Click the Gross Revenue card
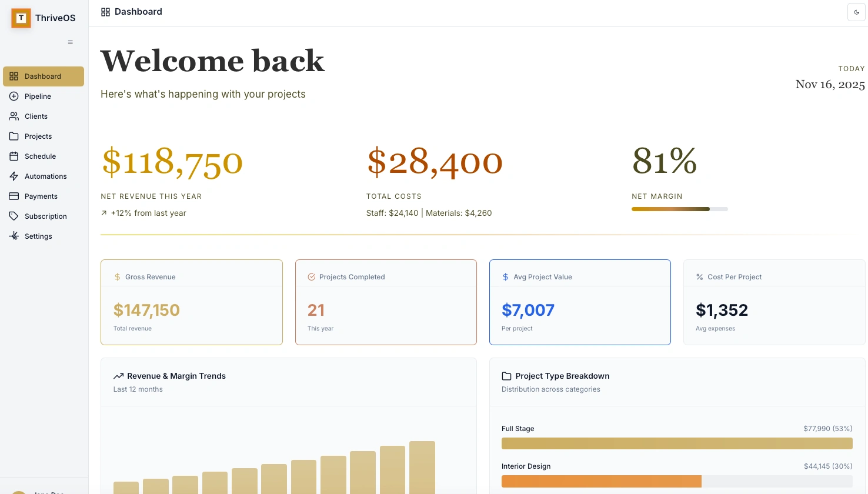This screenshot has height=494, width=868. (x=192, y=302)
